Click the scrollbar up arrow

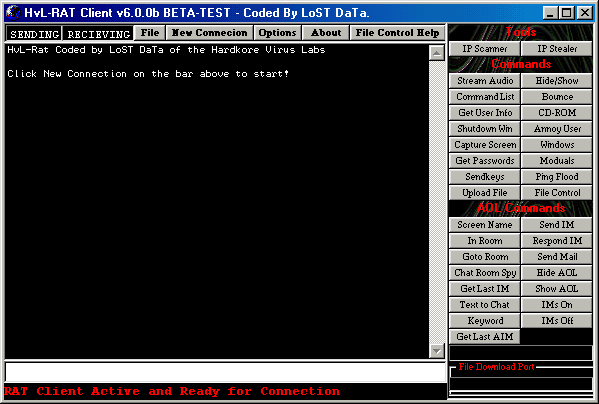tap(437, 53)
